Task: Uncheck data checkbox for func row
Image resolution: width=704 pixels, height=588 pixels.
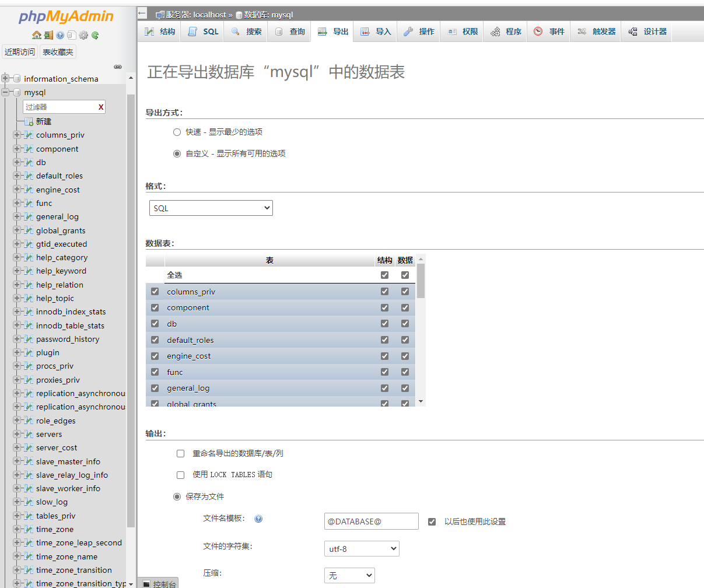Action: (x=405, y=372)
